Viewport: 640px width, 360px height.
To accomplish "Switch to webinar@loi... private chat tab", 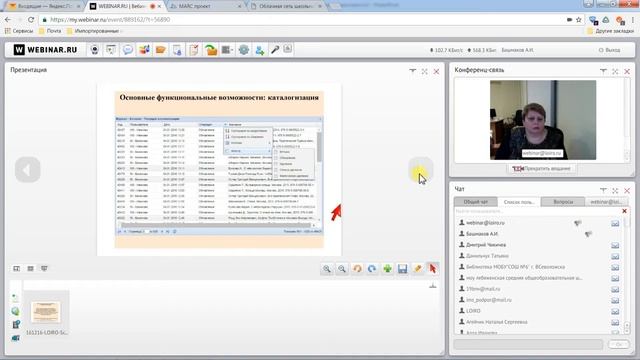I will (x=606, y=202).
